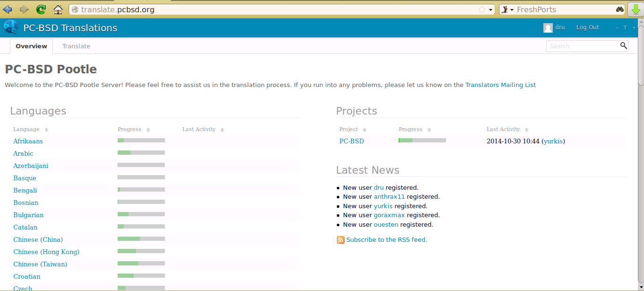Screen dimensions: 644x291
Task: Log Out of the Pootle server
Action: click(x=587, y=27)
